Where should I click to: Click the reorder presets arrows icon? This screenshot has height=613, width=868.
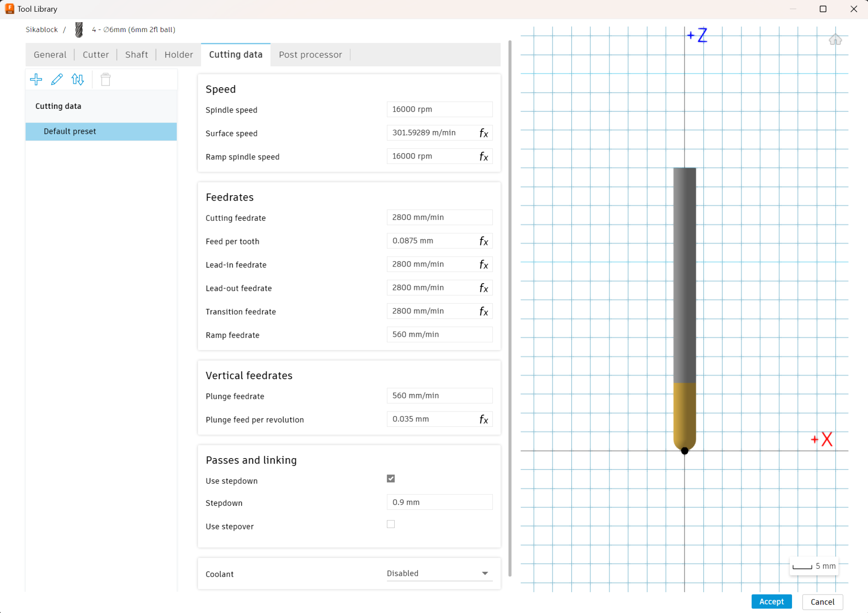point(78,80)
